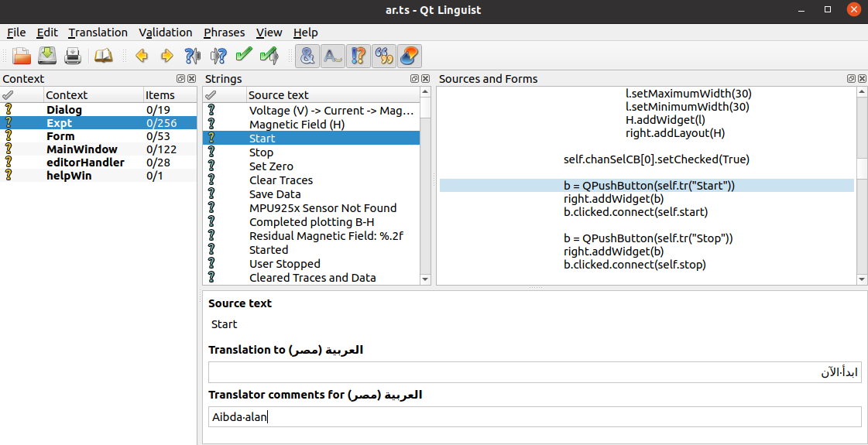Select the helpWin context
868x445 pixels.
coord(98,176)
